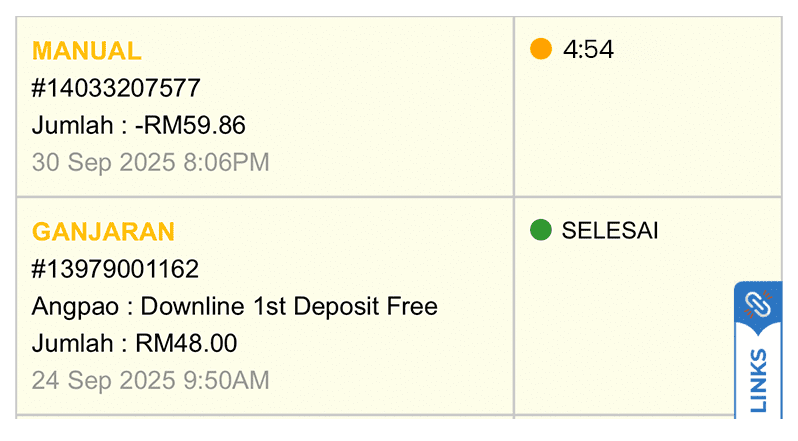
Task: Click transaction ID #13979001162
Action: (115, 269)
